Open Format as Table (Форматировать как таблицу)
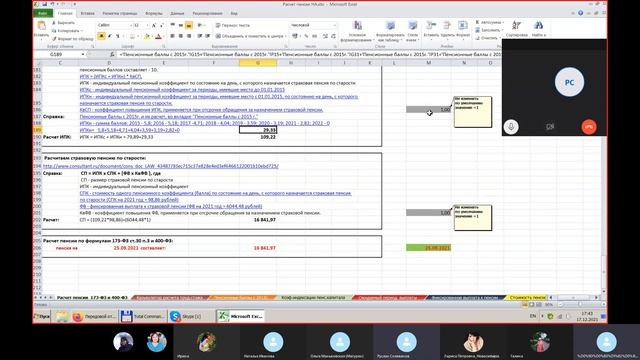Image resolution: width=640 pixels, height=360 pixels. tap(390, 31)
